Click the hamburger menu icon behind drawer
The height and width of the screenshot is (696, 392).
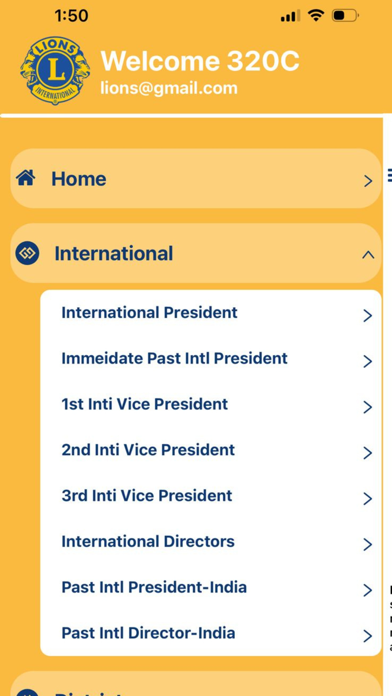click(390, 175)
